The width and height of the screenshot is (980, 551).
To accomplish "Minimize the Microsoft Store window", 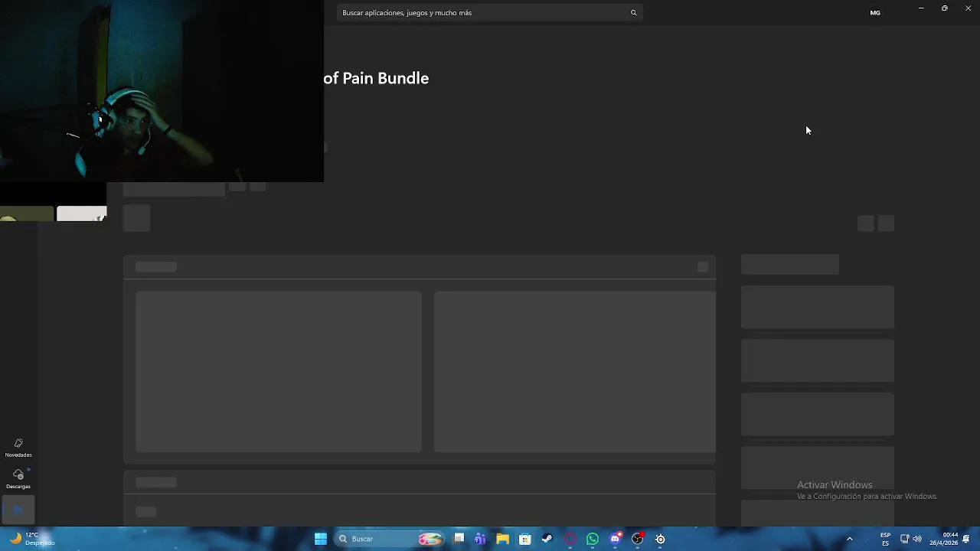I will click(x=921, y=8).
